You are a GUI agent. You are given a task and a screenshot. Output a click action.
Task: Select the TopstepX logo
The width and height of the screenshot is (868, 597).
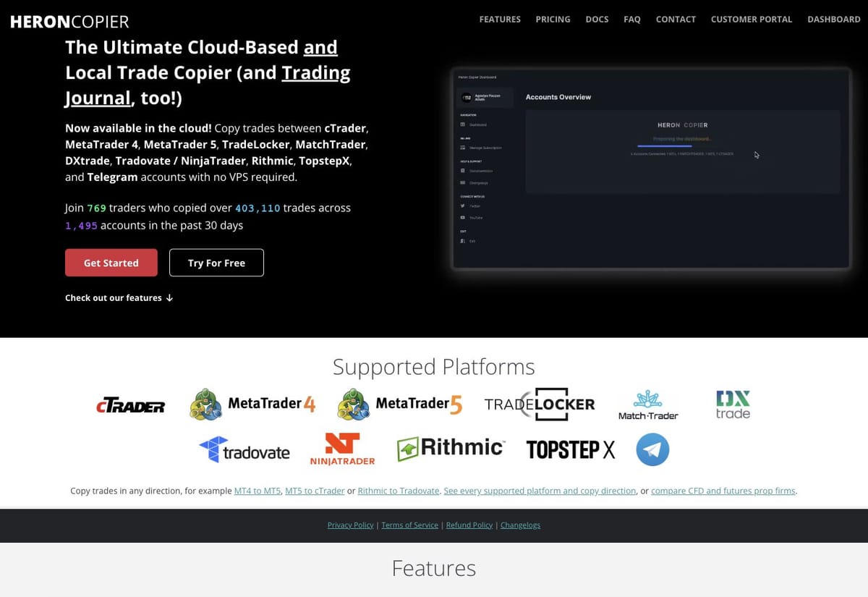[x=571, y=449]
